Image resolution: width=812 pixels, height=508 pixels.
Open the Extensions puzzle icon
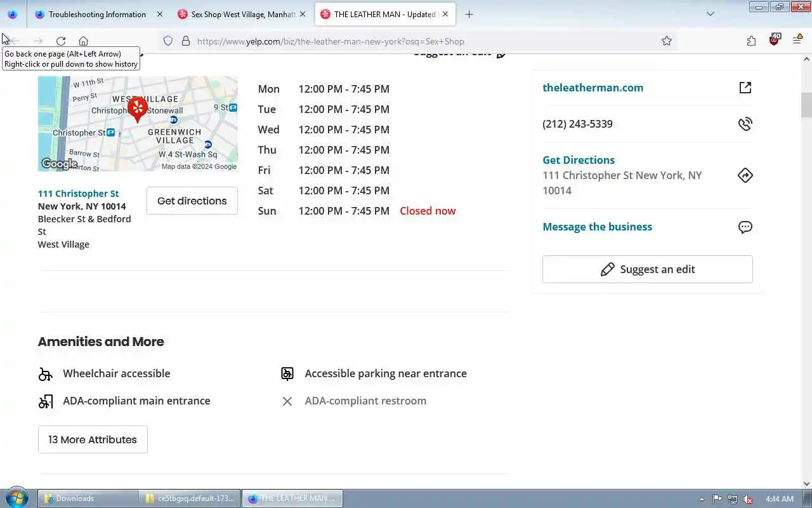751,41
